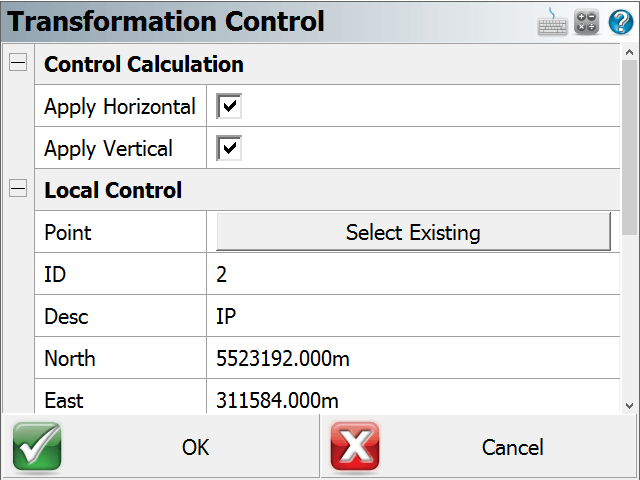
Task: Toggle the Apply Vertical checkbox
Action: [229, 148]
